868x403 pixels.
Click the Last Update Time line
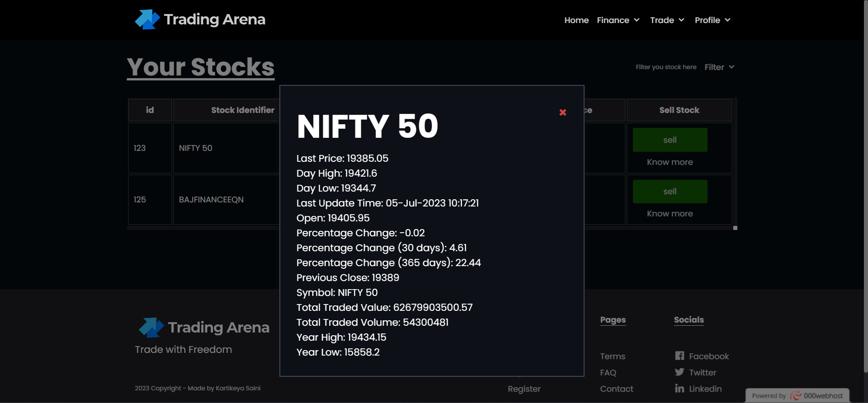tap(387, 203)
